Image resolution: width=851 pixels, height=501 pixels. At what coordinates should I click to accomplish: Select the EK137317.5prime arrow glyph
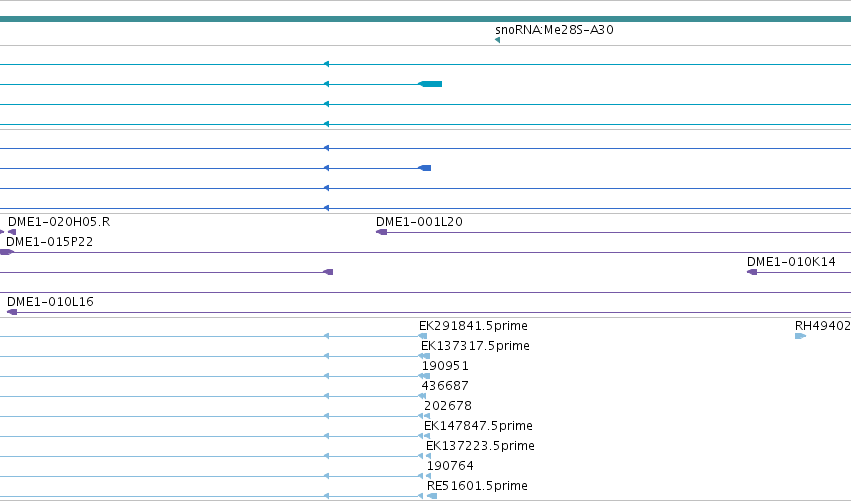[424, 356]
